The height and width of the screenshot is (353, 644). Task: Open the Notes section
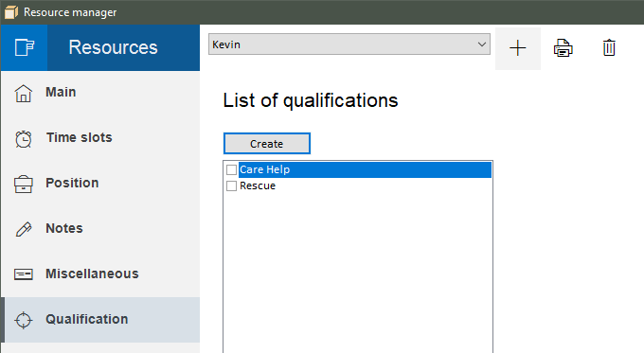pyautogui.click(x=100, y=229)
